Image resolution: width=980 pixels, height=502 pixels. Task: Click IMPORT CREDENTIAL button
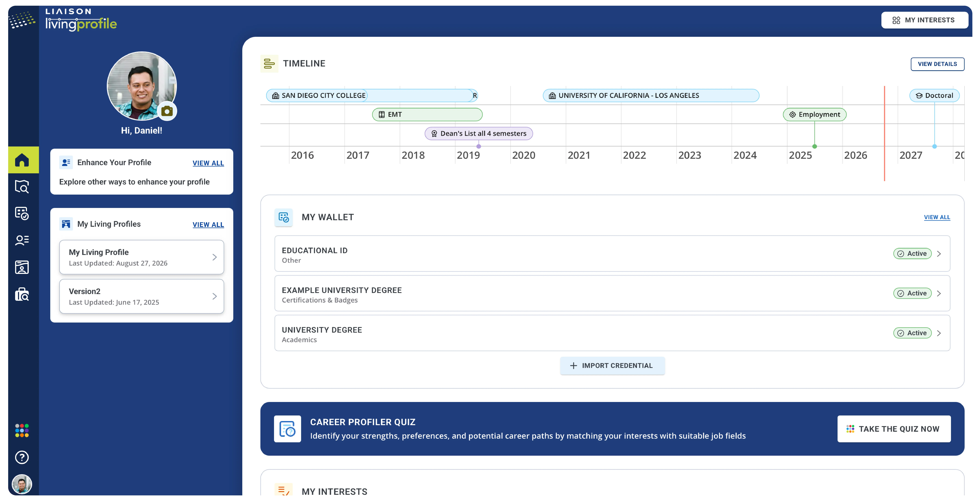[613, 366]
